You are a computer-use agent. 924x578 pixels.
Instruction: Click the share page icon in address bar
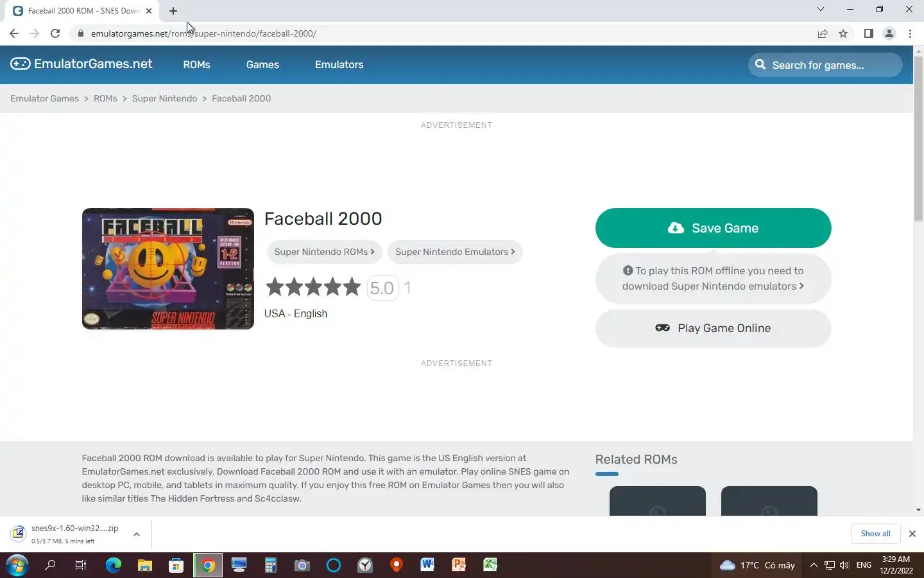[823, 33]
